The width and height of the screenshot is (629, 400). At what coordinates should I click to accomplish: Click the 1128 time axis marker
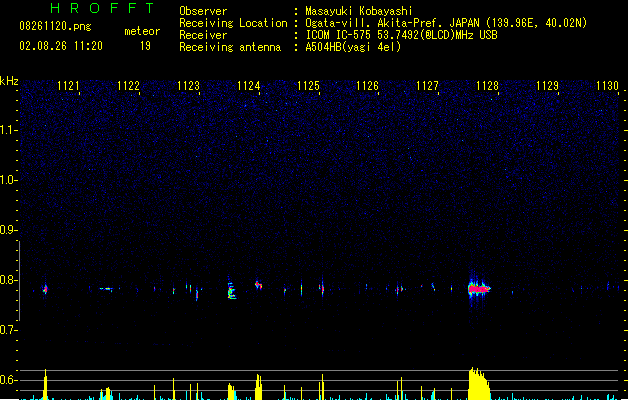[487, 86]
